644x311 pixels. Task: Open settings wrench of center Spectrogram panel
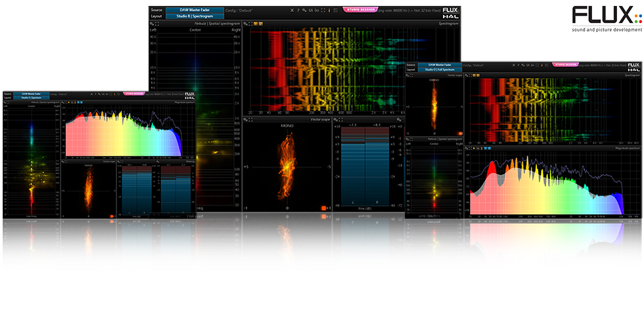point(246,23)
